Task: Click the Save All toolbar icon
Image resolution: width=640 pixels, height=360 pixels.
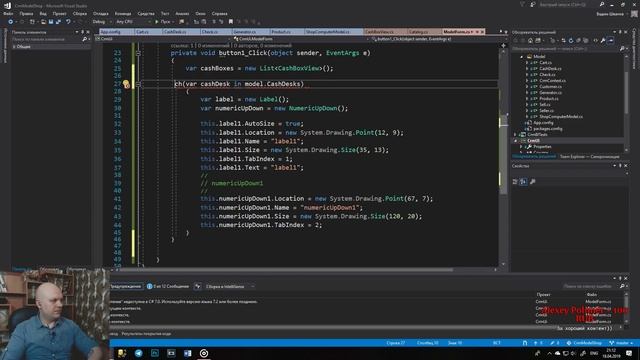Action: click(x=58, y=22)
